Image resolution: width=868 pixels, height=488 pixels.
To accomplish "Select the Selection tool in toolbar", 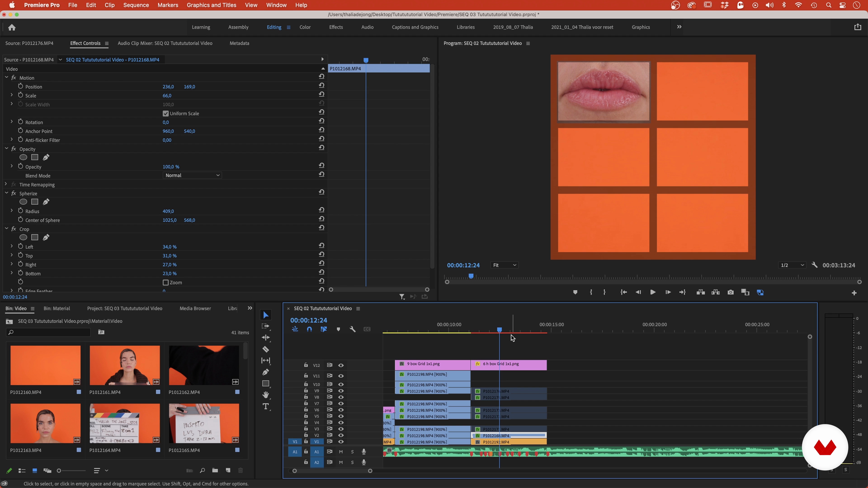I will pyautogui.click(x=266, y=315).
